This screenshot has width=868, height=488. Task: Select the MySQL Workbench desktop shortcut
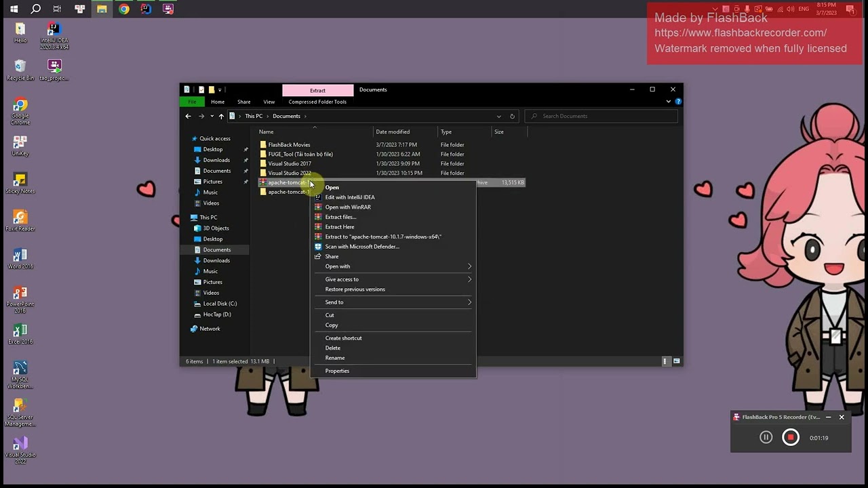point(20,375)
